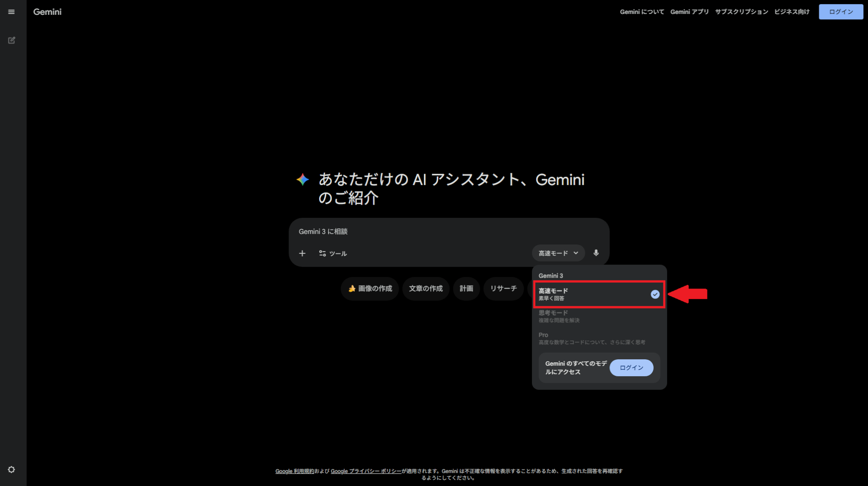
Task: Click the Gemini sparkle star logo
Action: click(x=303, y=180)
